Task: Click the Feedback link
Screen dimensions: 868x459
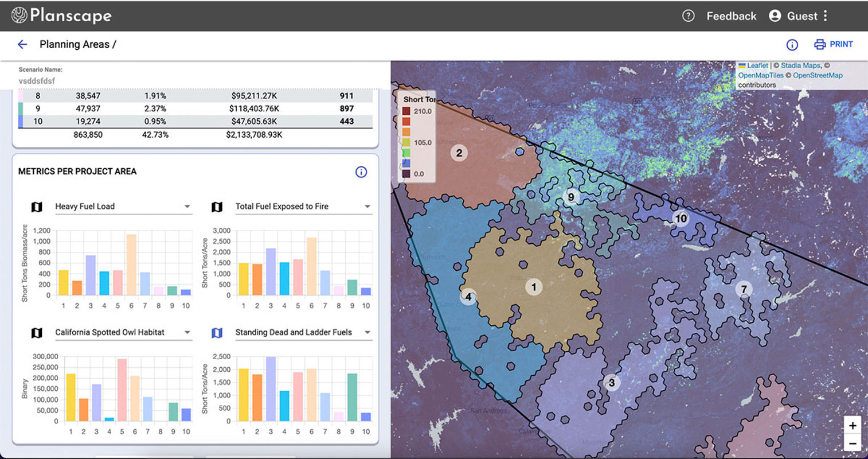Action: 731,15
